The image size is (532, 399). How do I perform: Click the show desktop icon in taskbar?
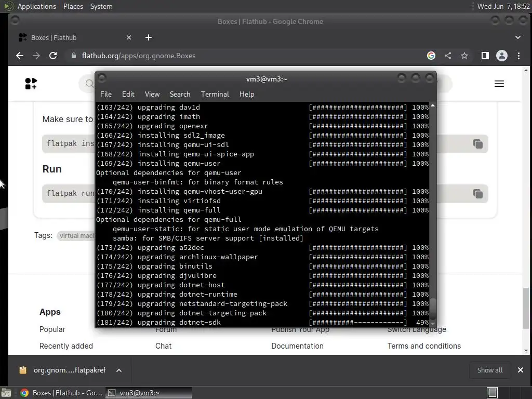coord(6,393)
